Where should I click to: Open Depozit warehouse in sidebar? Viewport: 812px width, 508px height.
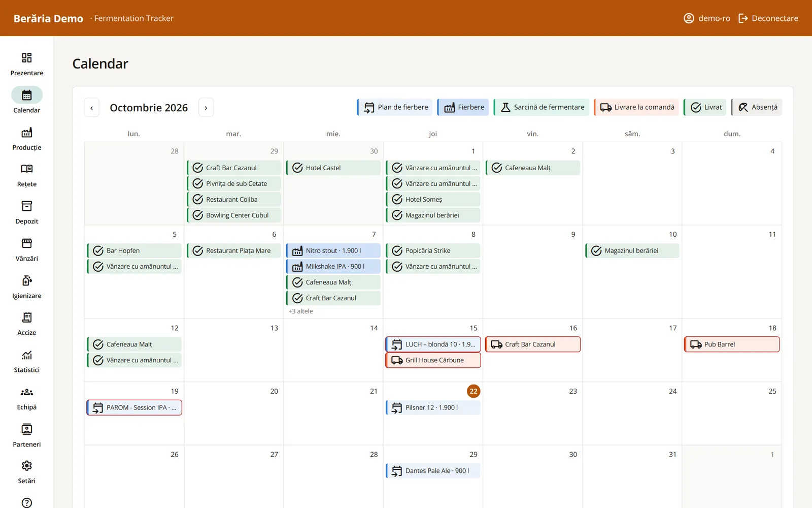pyautogui.click(x=26, y=213)
